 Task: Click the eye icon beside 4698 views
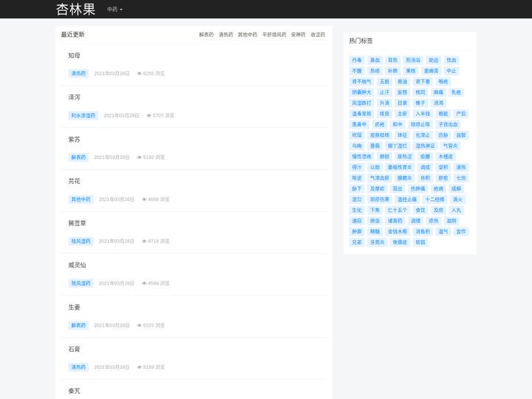point(144,199)
